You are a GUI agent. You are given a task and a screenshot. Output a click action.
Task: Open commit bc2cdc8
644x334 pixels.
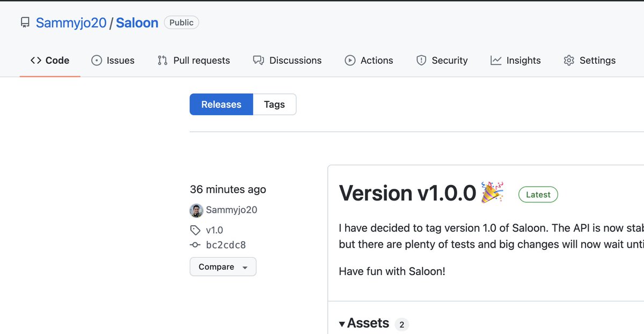(x=226, y=245)
